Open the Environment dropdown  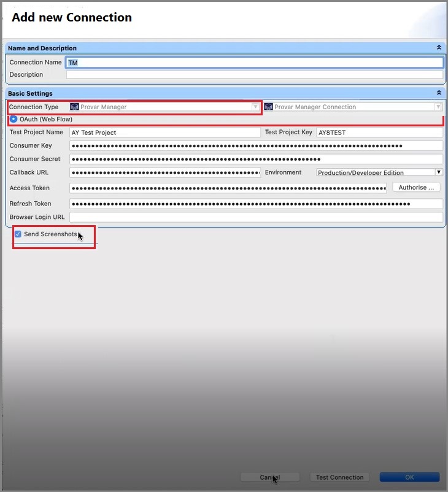(439, 172)
